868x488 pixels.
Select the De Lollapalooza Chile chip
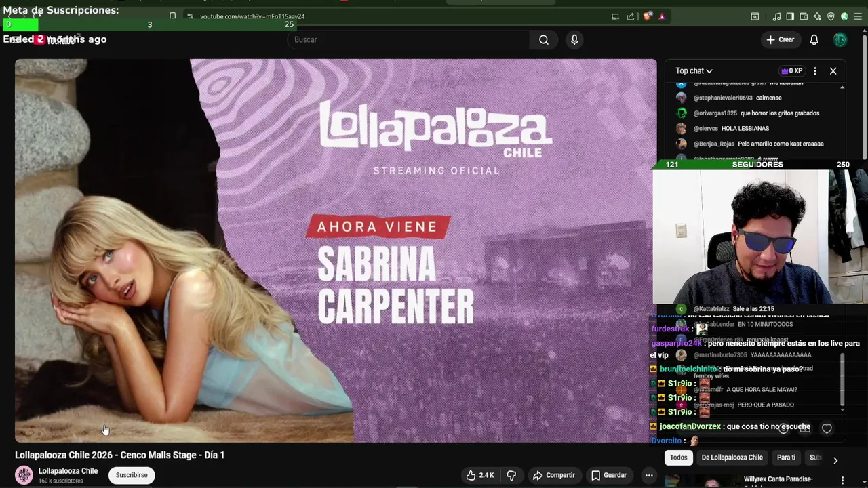click(732, 457)
